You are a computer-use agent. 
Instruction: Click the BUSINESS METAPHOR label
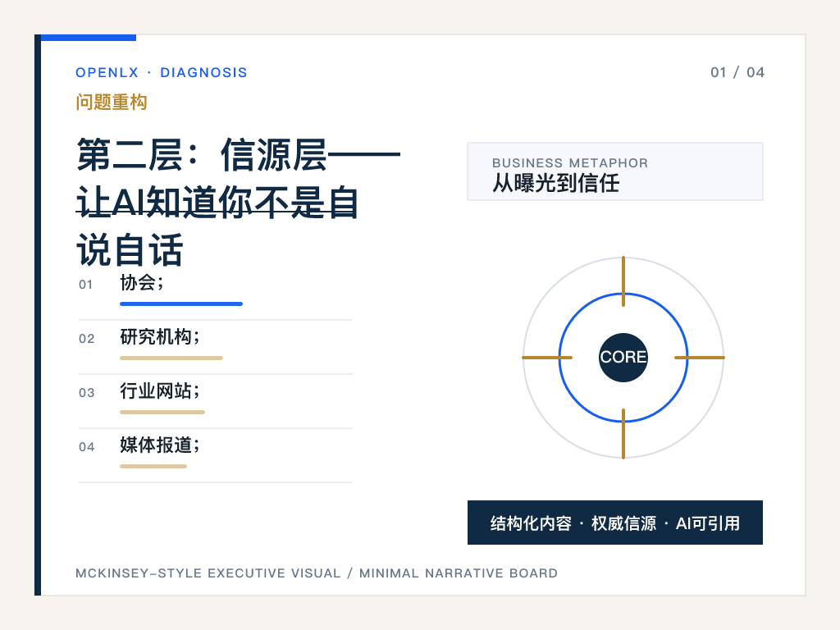point(570,163)
